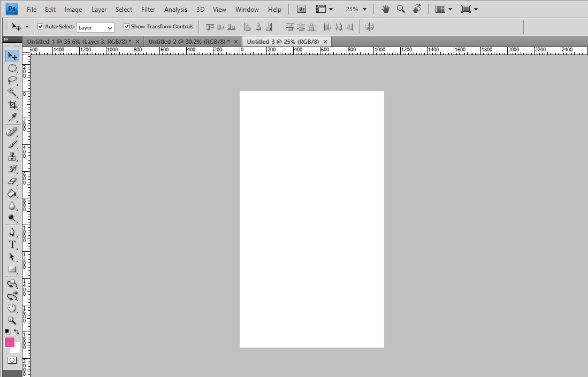The width and height of the screenshot is (588, 377).
Task: Select the Healing Brush tool
Action: click(12, 132)
